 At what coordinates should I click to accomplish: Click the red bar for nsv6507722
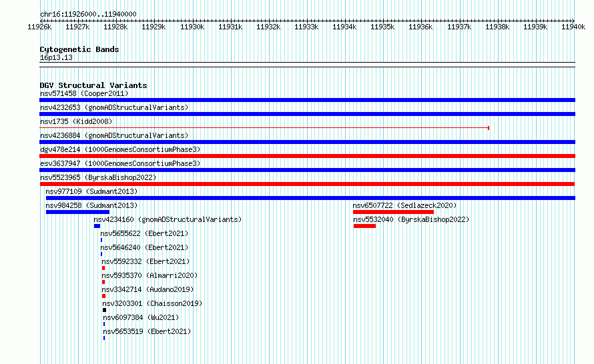click(393, 212)
